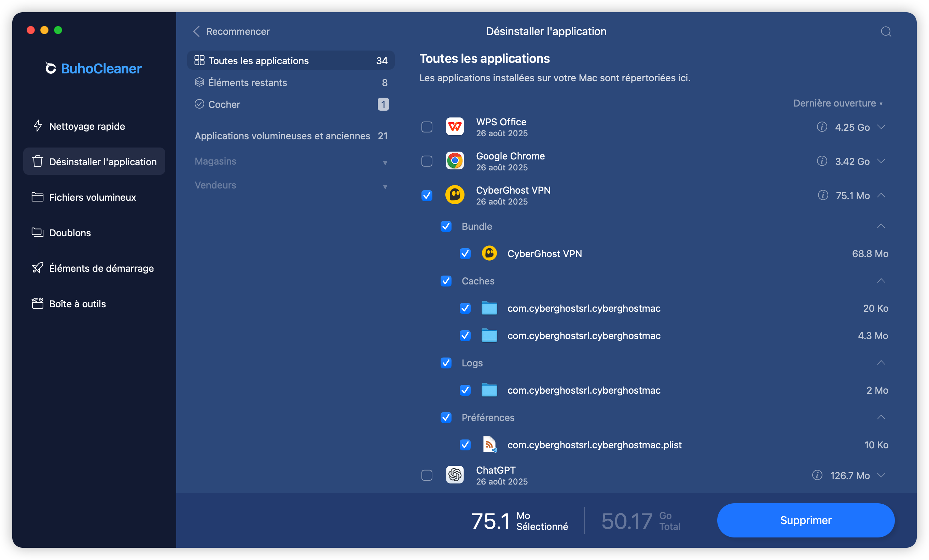This screenshot has width=929, height=560.
Task: Click the checkmark circle icon of Cocher
Action: pyautogui.click(x=199, y=104)
